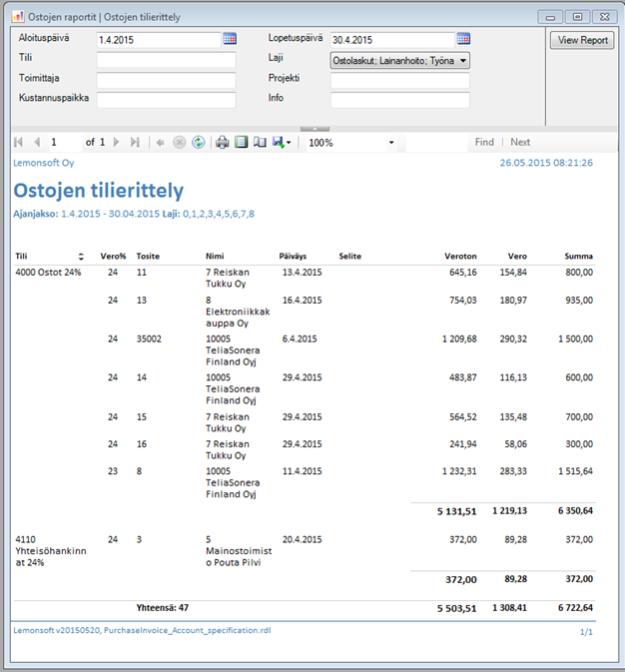The height and width of the screenshot is (672, 625).
Task: Click subtotal sum 6 350,64
Action: (x=575, y=511)
